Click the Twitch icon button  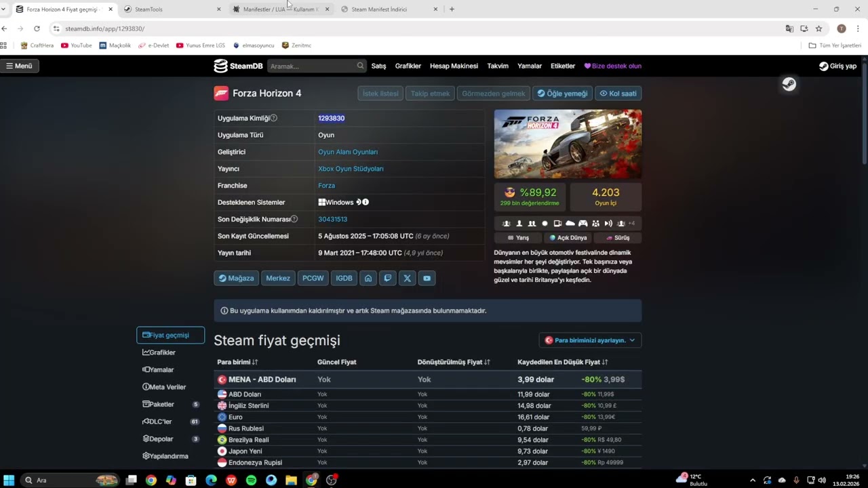pos(387,278)
